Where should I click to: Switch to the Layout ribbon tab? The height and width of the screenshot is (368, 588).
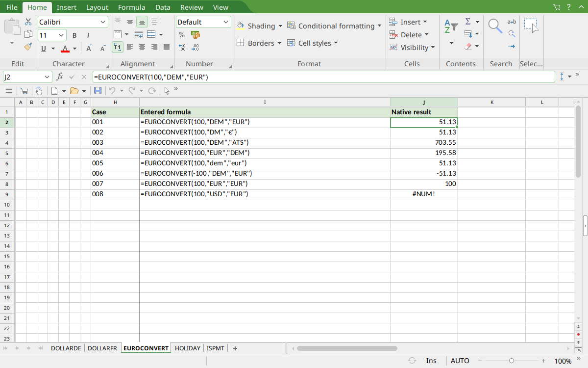(97, 7)
